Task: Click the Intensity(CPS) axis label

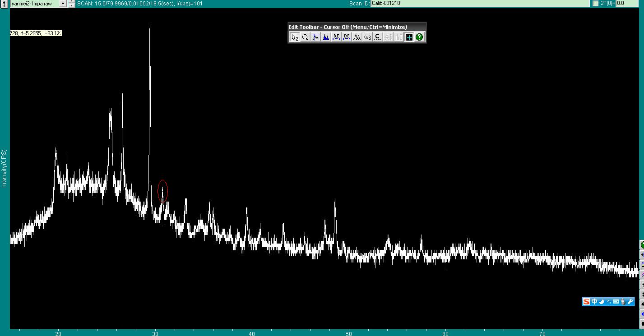Action: [x=4, y=168]
